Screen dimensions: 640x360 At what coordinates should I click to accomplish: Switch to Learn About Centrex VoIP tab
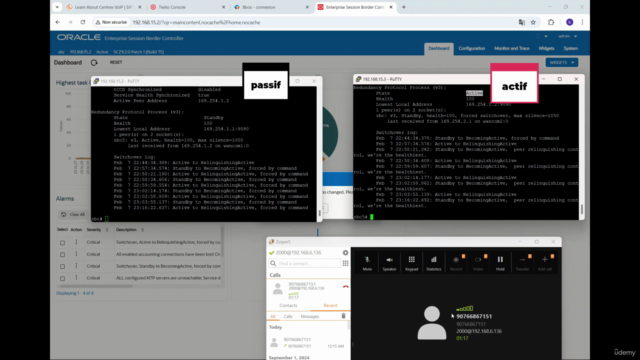pos(104,7)
